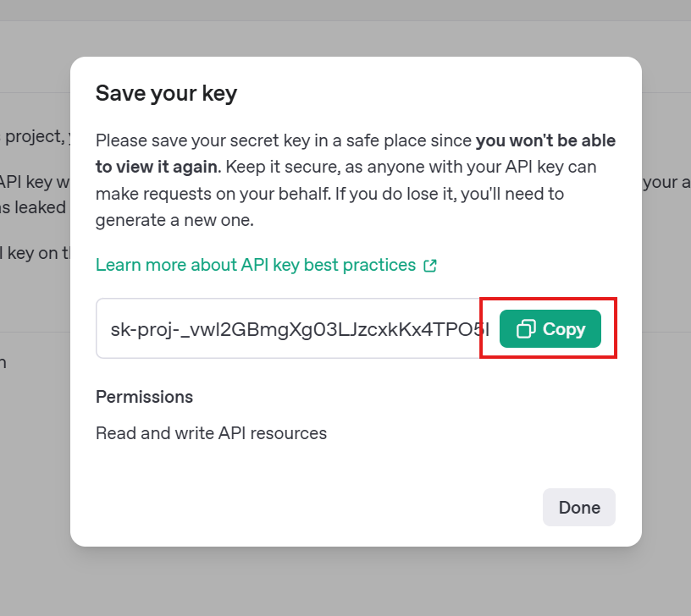Click the sk-proj- prefix of the key
The height and width of the screenshot is (616, 691).
pos(145,330)
